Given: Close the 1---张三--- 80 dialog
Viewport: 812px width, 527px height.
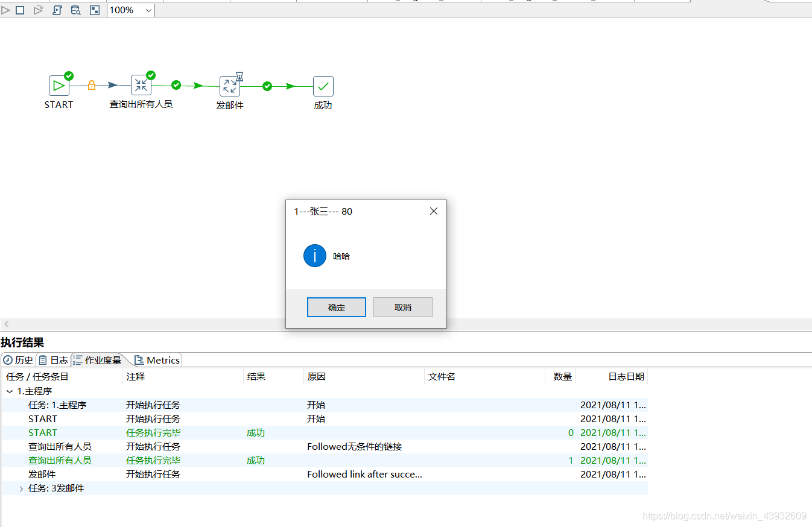Looking at the screenshot, I should [x=433, y=211].
